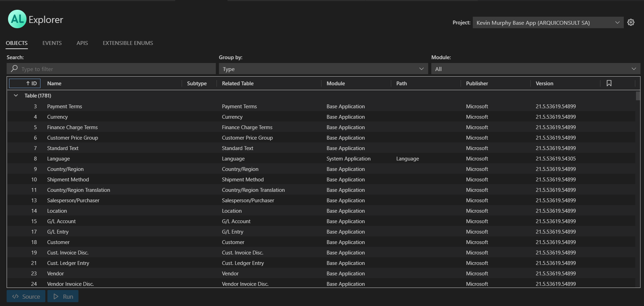Open settings via the gear icon
Viewport: 644px width, 306px height.
(631, 23)
